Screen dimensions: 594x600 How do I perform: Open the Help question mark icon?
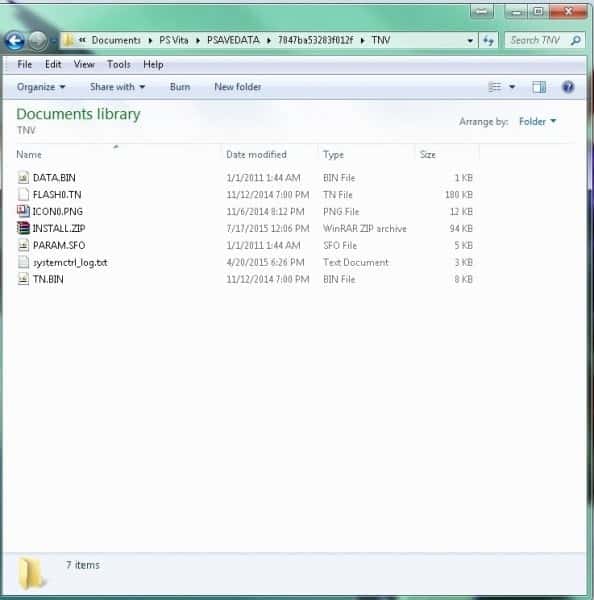pyautogui.click(x=568, y=87)
